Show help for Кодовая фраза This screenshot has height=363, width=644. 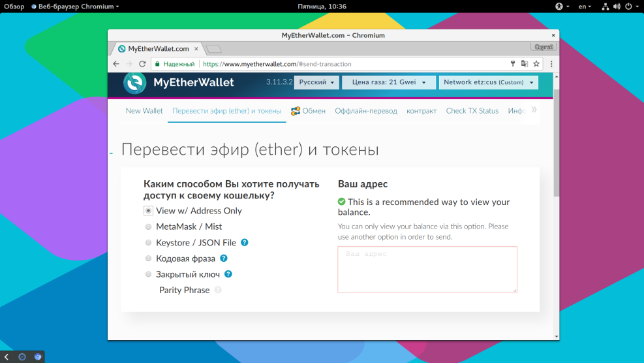pos(223,258)
